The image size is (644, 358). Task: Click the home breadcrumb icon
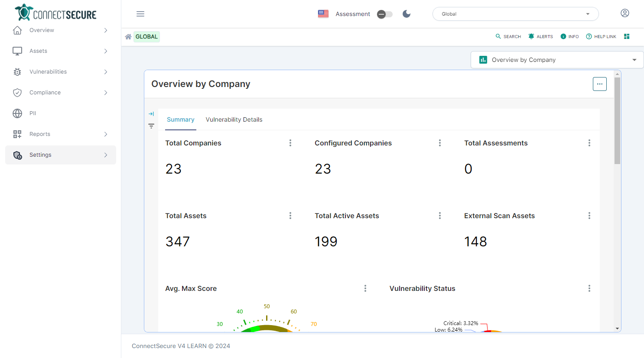[x=128, y=37]
